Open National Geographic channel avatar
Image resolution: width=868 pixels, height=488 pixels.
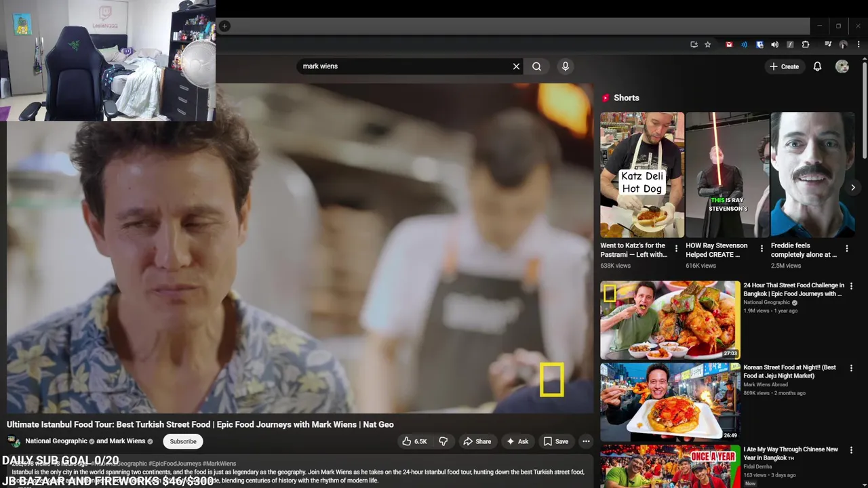[x=13, y=441]
